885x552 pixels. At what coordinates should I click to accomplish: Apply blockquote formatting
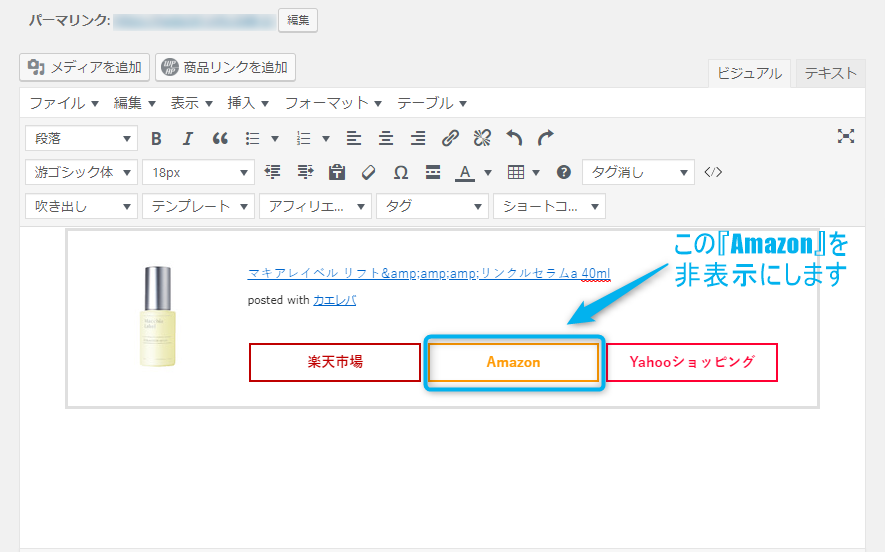(220, 138)
